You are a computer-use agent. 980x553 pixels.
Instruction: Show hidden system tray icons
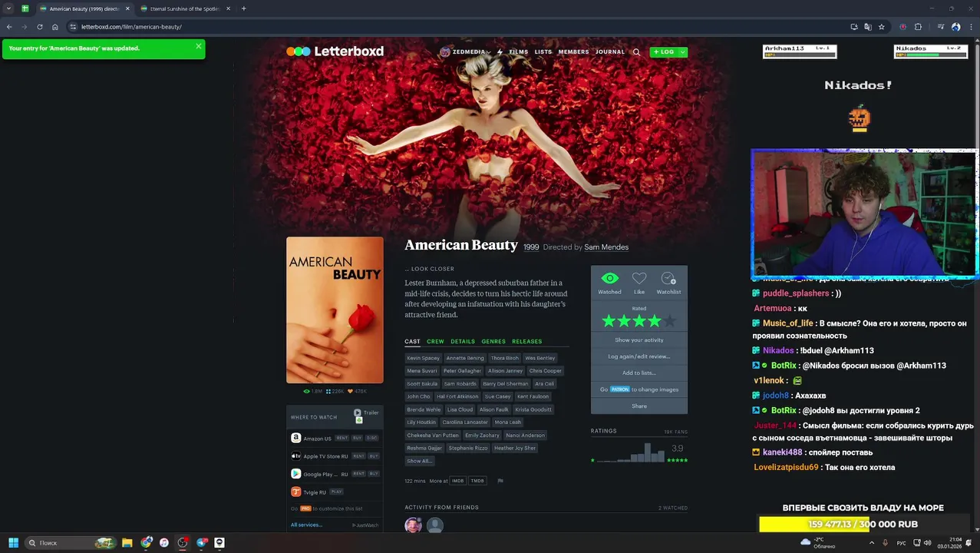(x=871, y=543)
